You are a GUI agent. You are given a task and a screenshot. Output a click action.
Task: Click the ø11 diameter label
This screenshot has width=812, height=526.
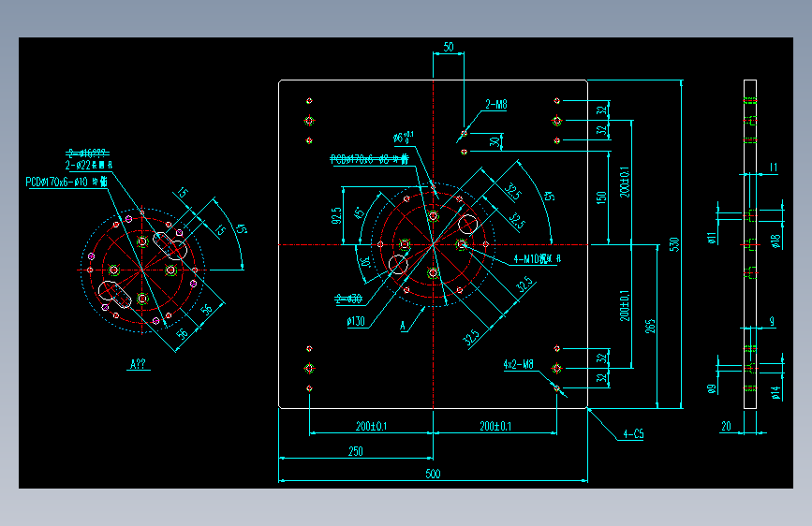tap(712, 238)
